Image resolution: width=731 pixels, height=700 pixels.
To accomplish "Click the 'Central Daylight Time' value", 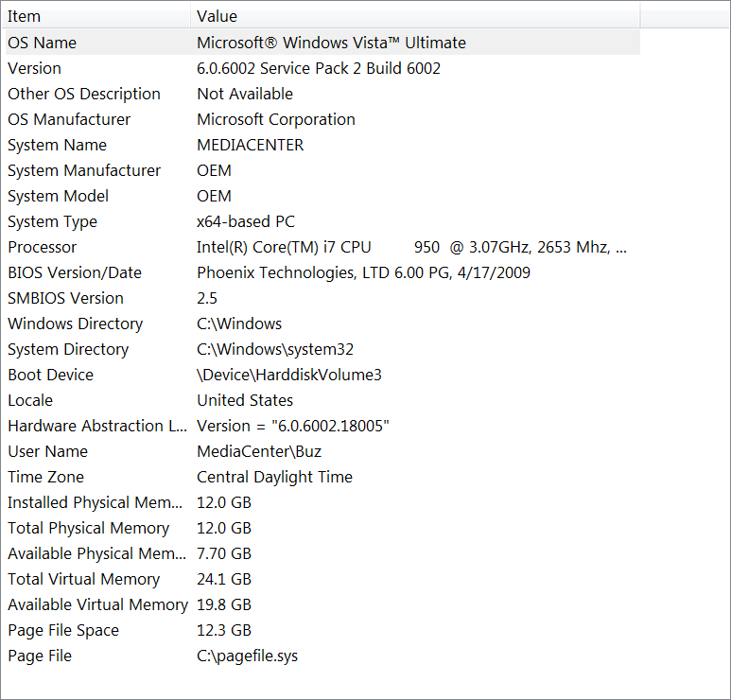I will [274, 478].
